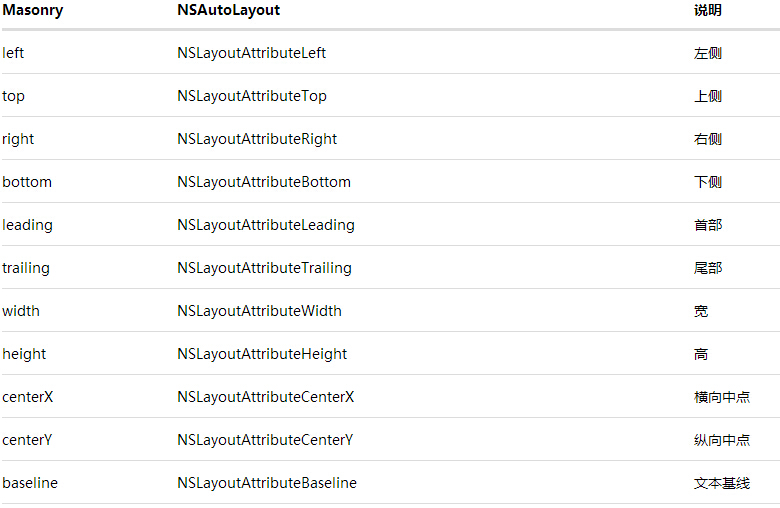Viewport: 780px width, 508px height.
Task: Select the 'centerX' Masonry cell
Action: tap(28, 397)
